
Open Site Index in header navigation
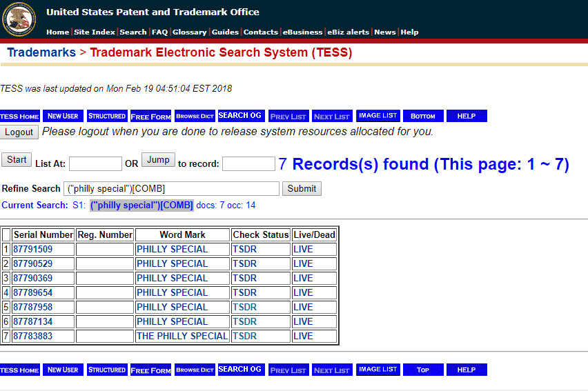point(95,32)
